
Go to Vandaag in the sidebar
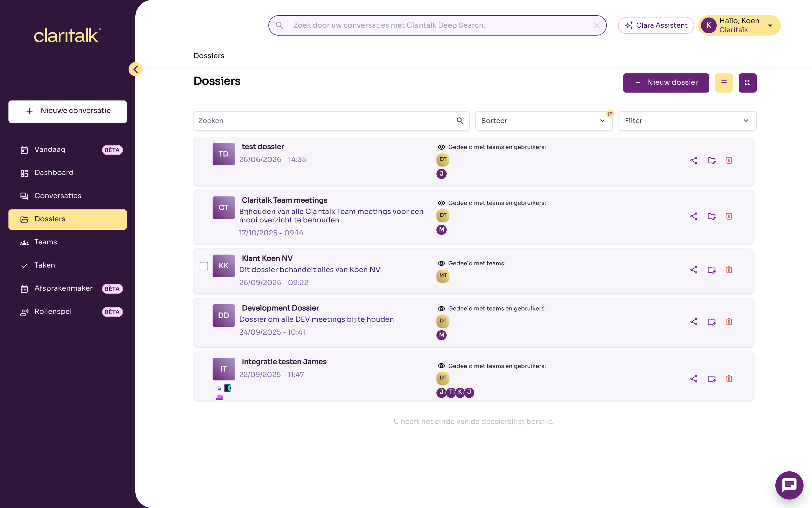(x=67, y=150)
